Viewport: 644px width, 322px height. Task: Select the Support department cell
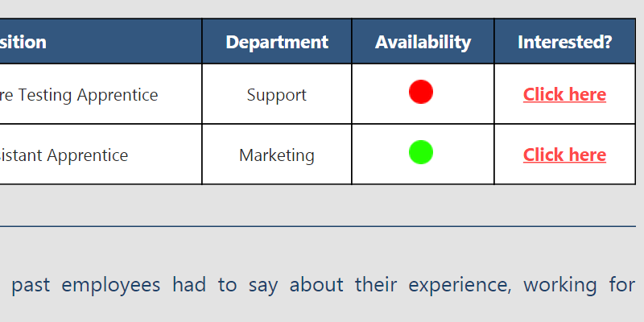click(x=277, y=95)
